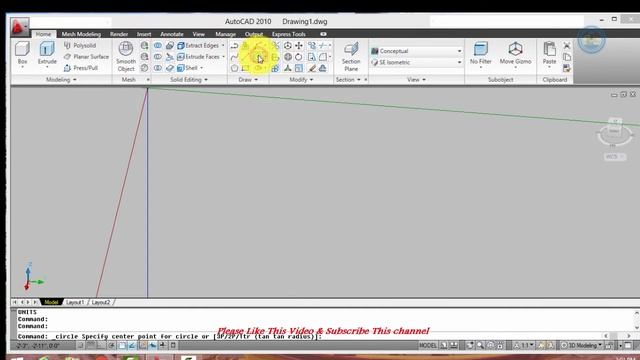Toggle Ortho Mode on status bar

point(101,345)
